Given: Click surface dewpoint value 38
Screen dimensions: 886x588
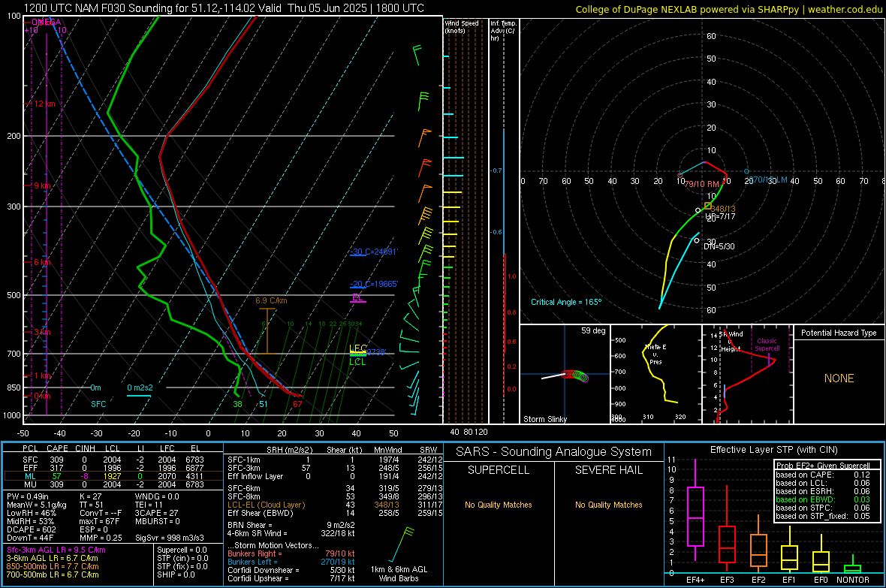Looking at the screenshot, I should pos(237,404).
